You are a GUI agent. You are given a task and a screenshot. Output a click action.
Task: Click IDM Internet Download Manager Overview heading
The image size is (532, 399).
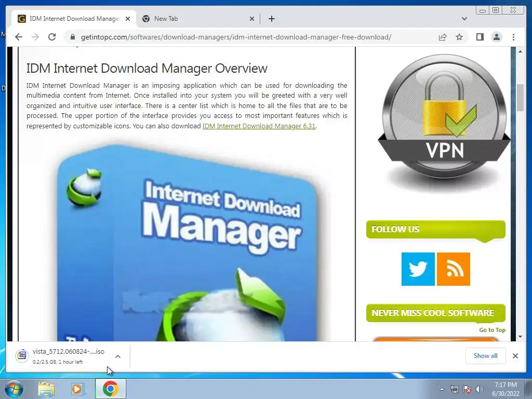pos(147,68)
